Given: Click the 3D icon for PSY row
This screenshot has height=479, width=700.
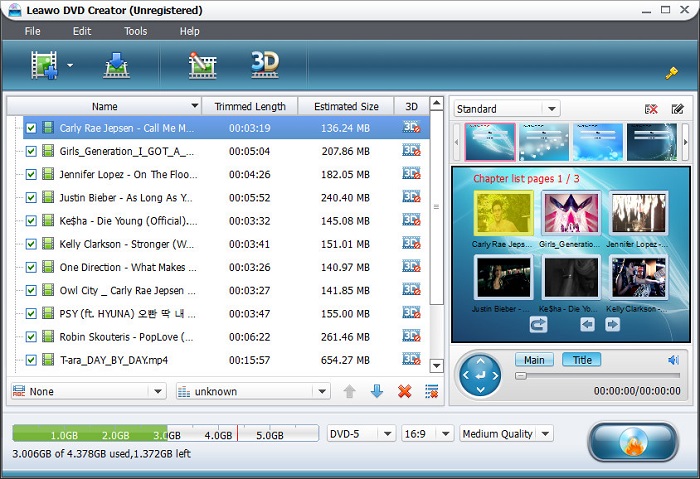Looking at the screenshot, I should click(x=411, y=313).
